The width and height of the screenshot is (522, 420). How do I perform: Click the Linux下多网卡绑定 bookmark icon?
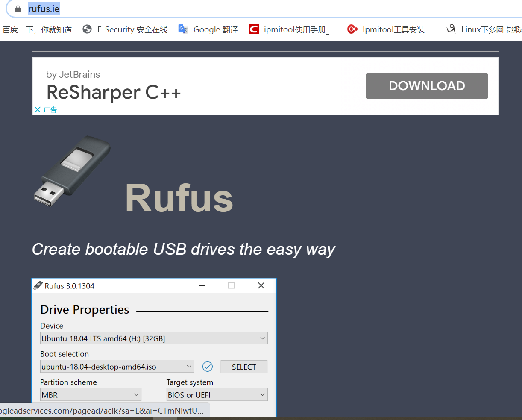(451, 29)
